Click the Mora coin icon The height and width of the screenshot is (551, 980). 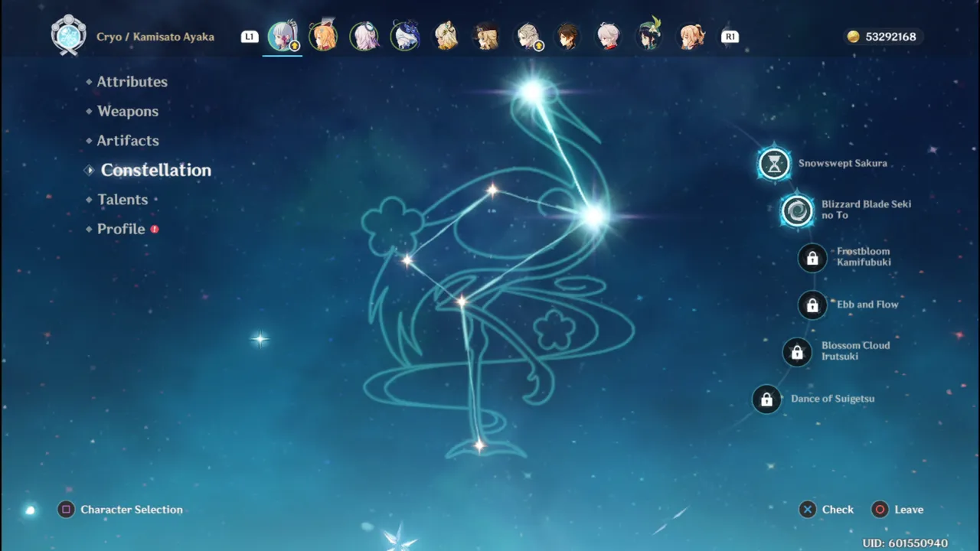(x=853, y=37)
